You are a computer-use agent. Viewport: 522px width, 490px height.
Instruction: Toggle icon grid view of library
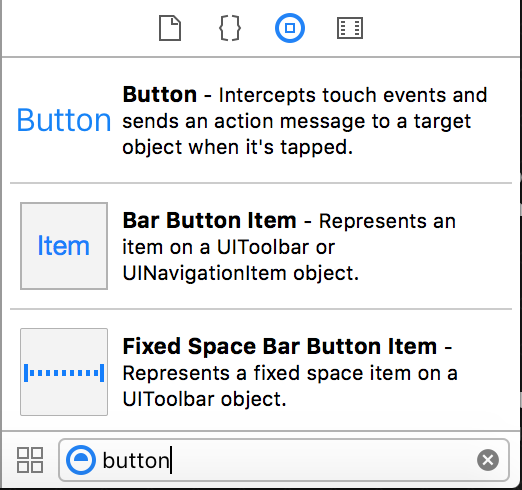(30, 460)
